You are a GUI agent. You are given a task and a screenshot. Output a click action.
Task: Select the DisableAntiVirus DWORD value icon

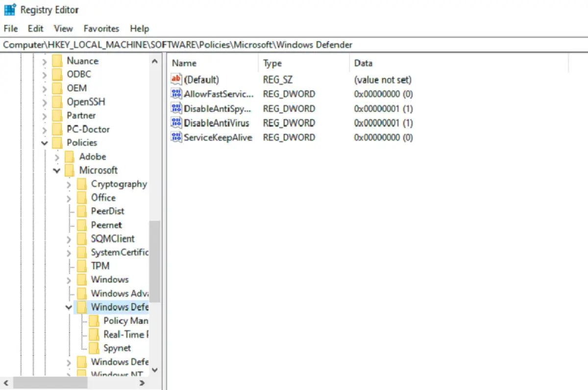pyautogui.click(x=176, y=123)
